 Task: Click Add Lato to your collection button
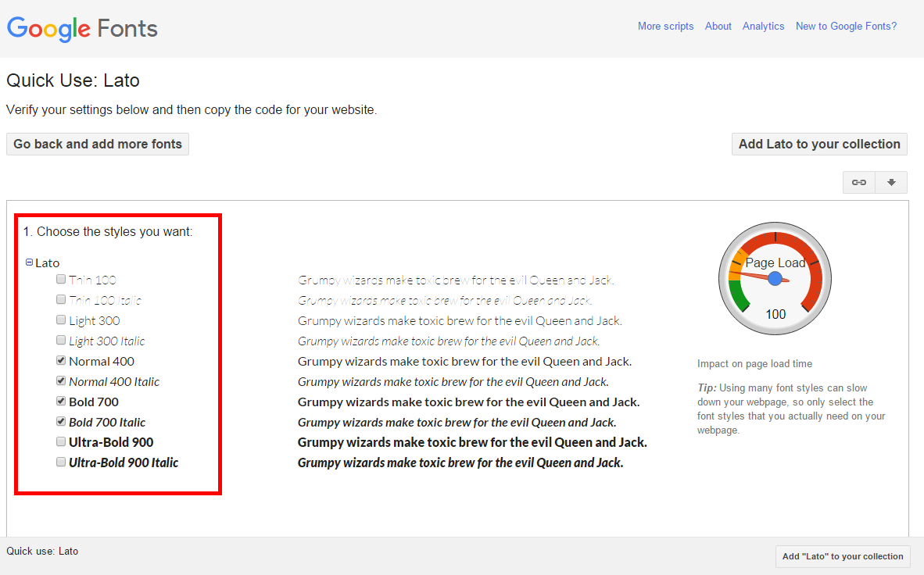point(819,145)
